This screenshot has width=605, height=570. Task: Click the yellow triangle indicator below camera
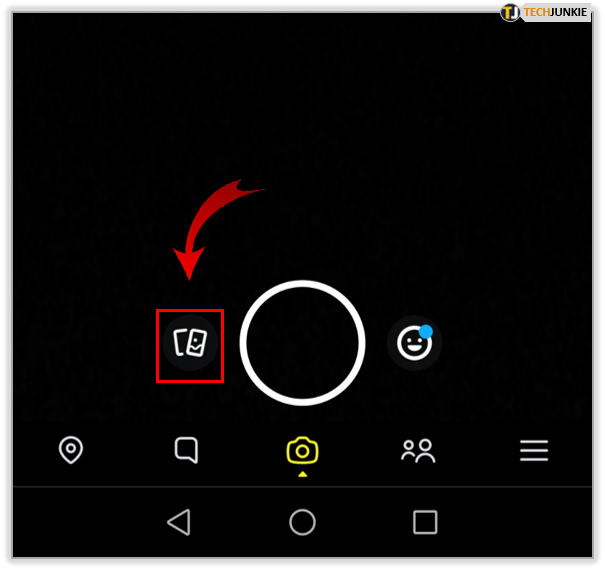(302, 474)
